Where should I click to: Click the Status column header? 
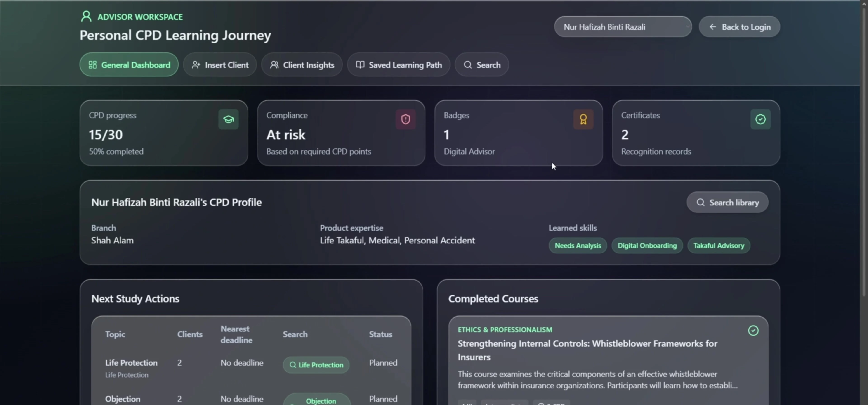[x=380, y=334]
